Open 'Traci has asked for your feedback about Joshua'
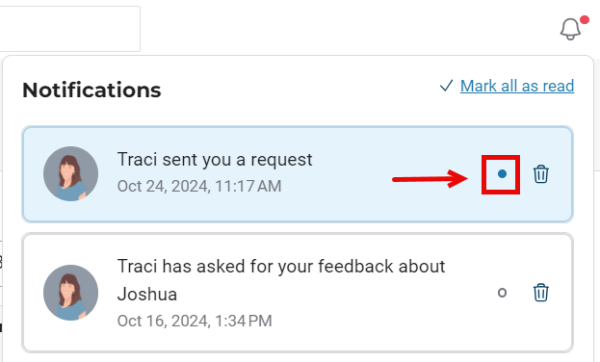This screenshot has height=362, width=600. [281, 280]
